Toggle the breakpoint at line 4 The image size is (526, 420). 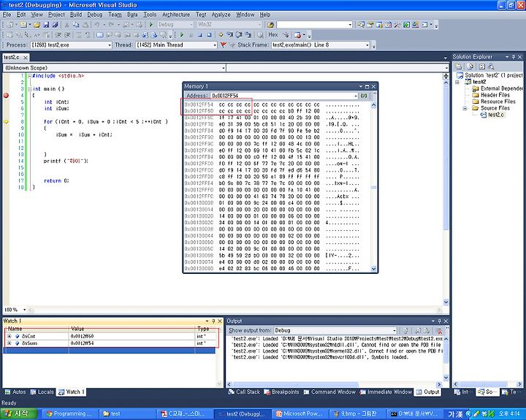click(x=6, y=95)
